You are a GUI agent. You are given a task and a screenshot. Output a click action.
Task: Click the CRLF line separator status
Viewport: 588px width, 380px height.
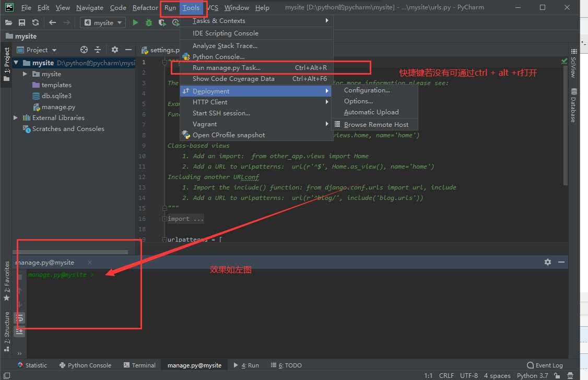[x=446, y=375]
